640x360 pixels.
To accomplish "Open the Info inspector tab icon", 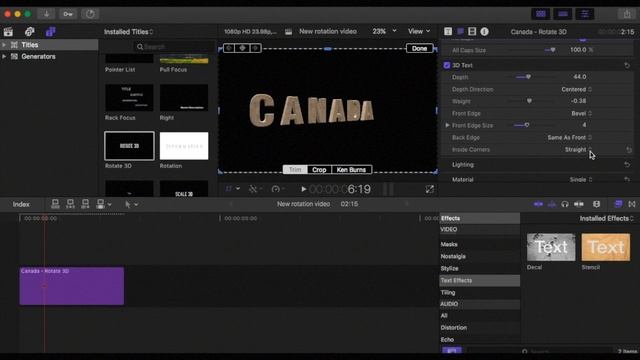I will (x=484, y=31).
